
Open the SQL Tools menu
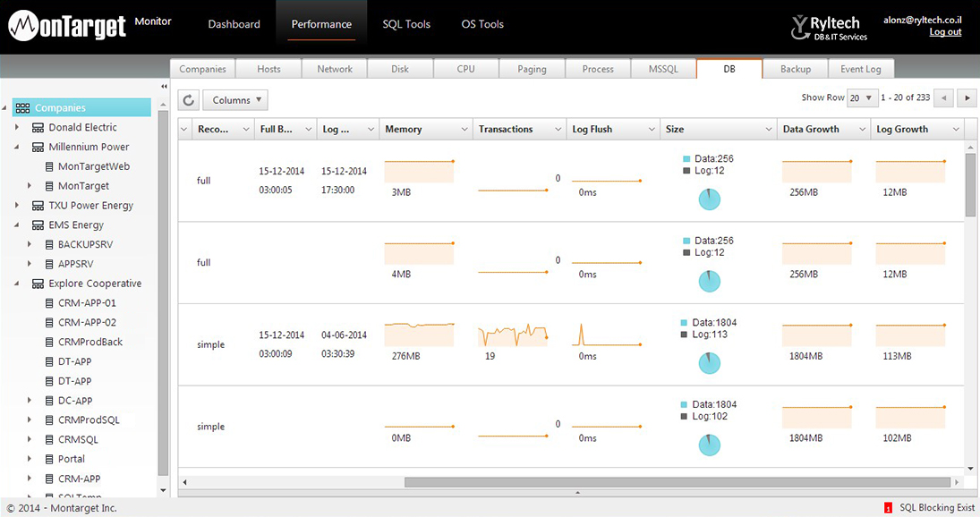click(x=406, y=24)
